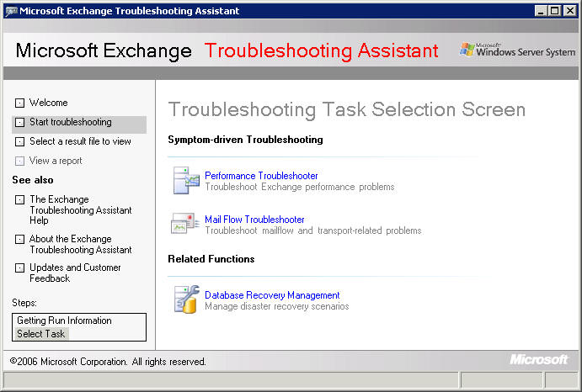Open Updates and Customer Feedback
This screenshot has width=582, height=392.
click(x=75, y=273)
